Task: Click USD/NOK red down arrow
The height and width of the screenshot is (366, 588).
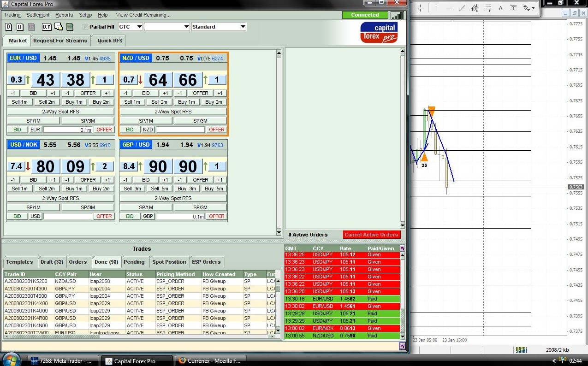Action: [28, 166]
